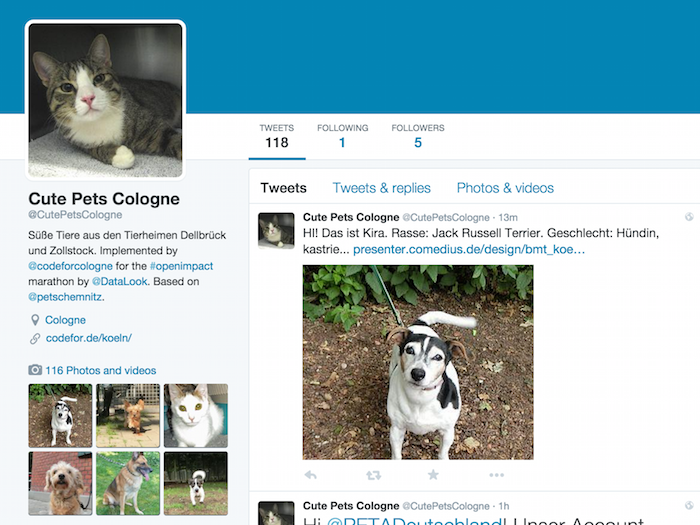This screenshot has height=525, width=700.
Task: Open sidebar thumbnail of German Shepherd
Action: [x=128, y=483]
